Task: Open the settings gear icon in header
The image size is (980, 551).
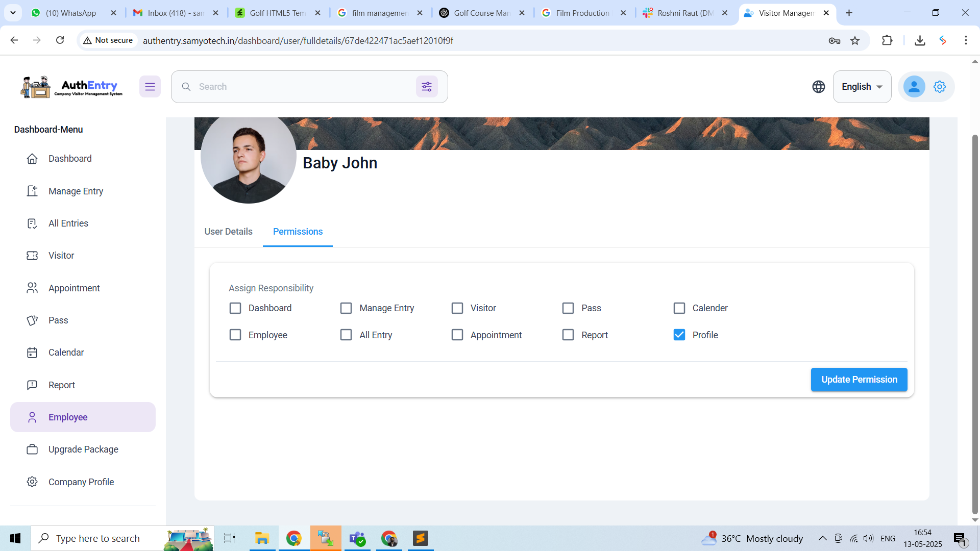Action: pos(940,87)
